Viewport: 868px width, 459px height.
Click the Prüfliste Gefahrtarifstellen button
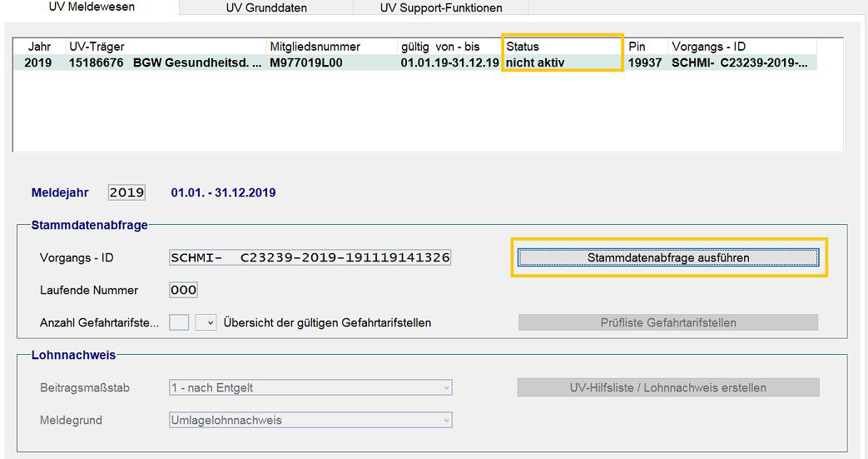tap(667, 322)
